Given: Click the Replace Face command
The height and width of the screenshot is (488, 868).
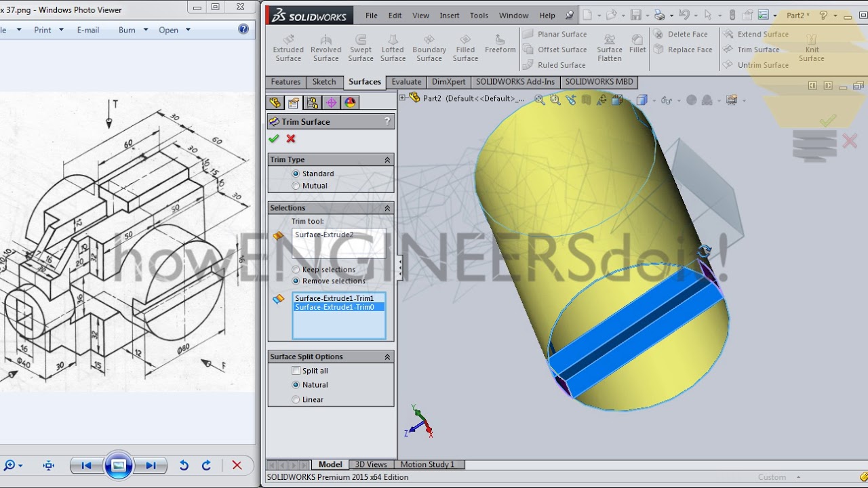Looking at the screenshot, I should (683, 49).
